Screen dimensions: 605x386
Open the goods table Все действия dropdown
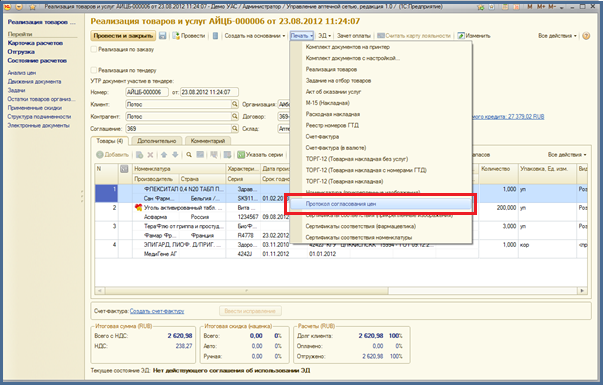point(567,155)
